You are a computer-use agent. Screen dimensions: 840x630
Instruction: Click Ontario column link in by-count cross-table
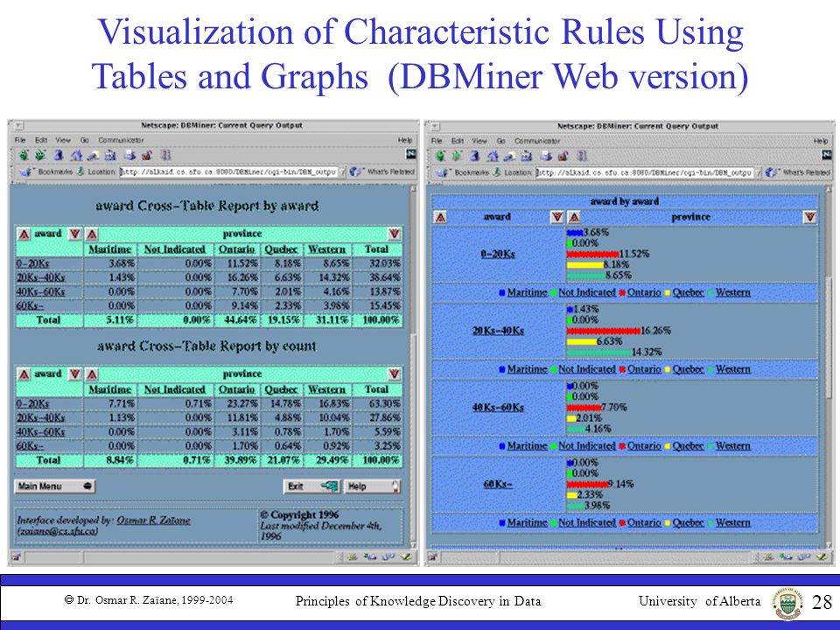tap(237, 389)
